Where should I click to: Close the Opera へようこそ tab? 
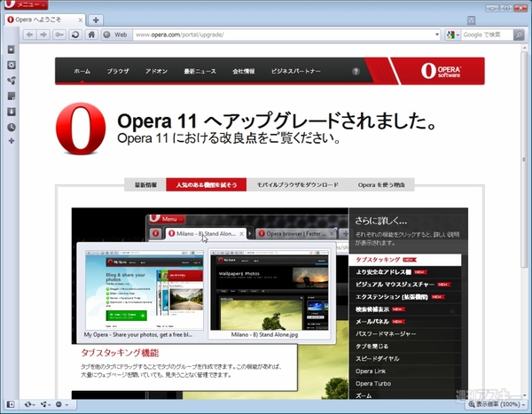point(81,20)
